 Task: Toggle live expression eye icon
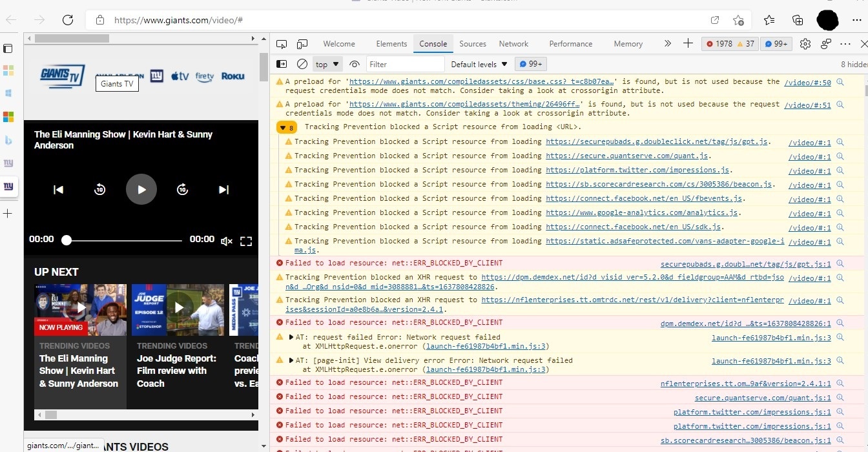click(x=354, y=64)
